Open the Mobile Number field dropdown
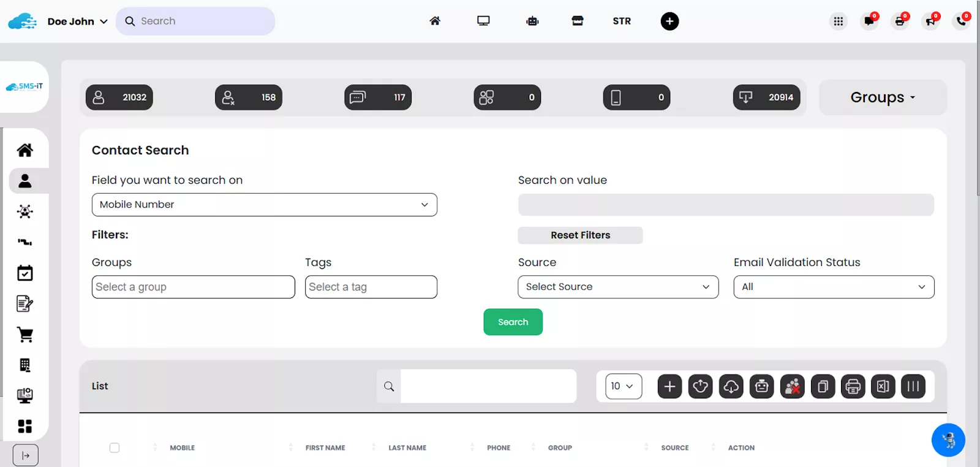This screenshot has height=467, width=980. (x=264, y=205)
